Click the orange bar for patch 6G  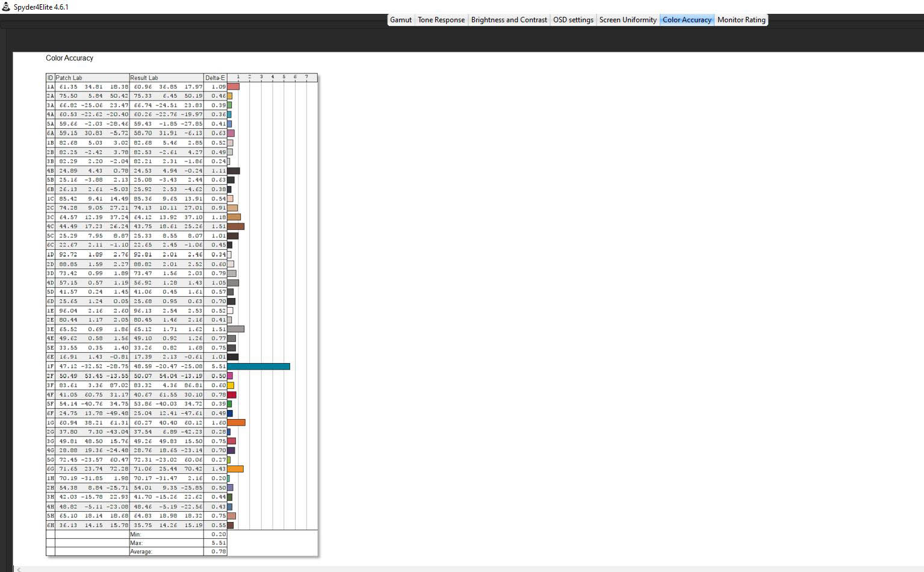pos(235,469)
